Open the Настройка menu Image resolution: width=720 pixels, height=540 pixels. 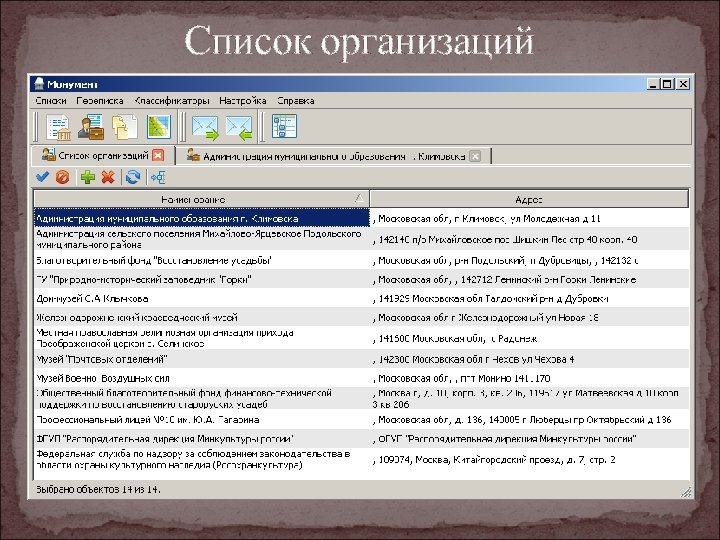243,101
